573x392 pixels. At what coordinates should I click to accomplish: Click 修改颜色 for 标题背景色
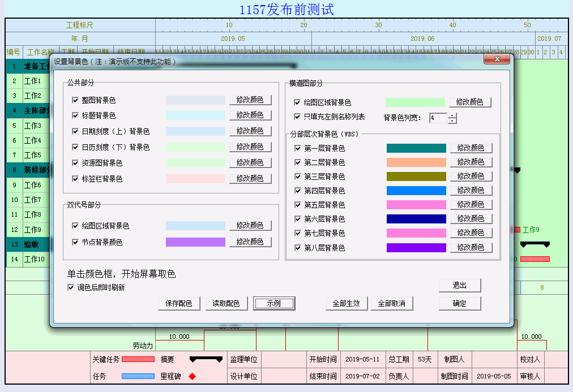(x=250, y=115)
